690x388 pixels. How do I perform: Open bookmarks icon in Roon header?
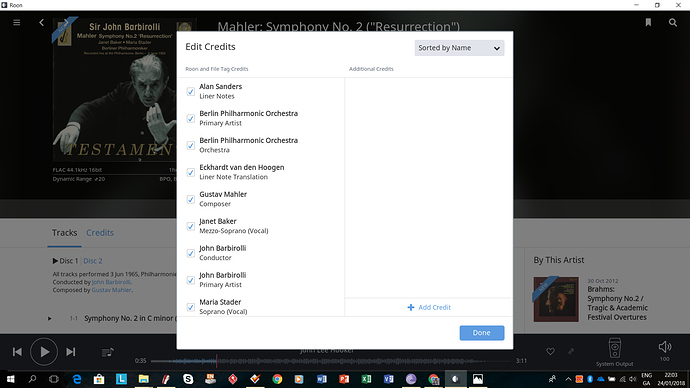(x=648, y=22)
